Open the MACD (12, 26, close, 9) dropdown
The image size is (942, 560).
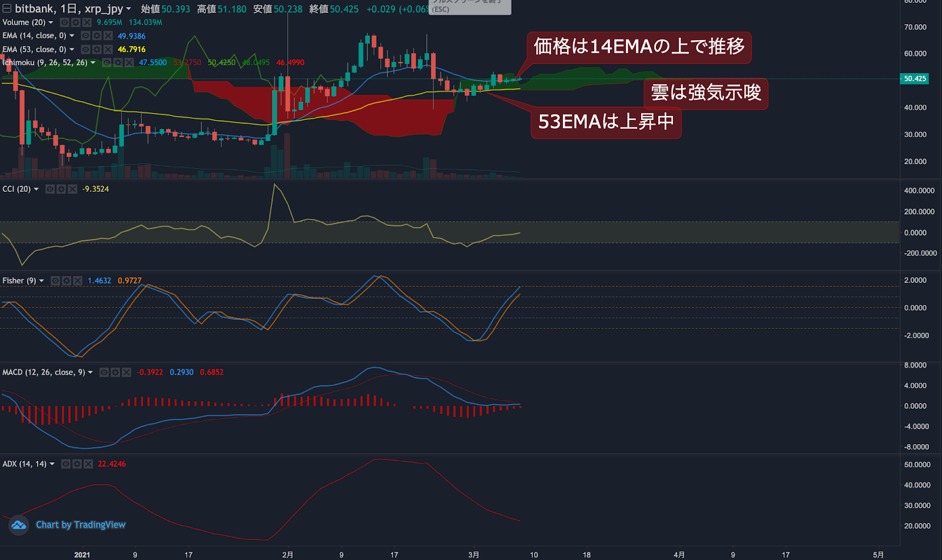(x=91, y=372)
